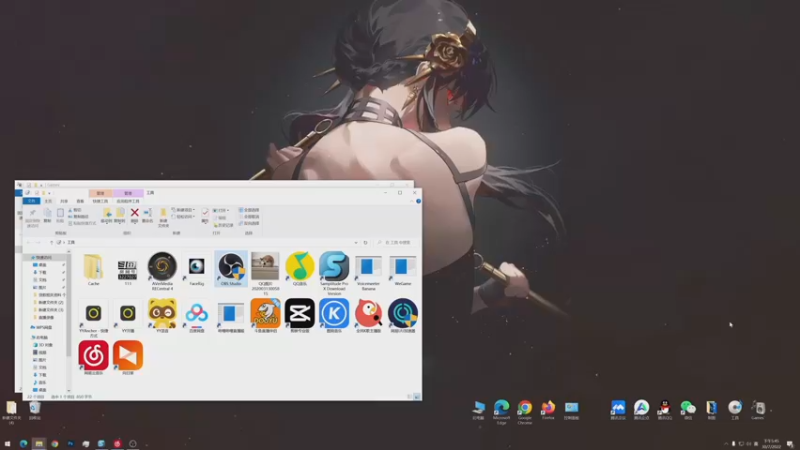Click the Properties checkmark icon in ribbon
This screenshot has height=450, width=800.
[x=205, y=215]
